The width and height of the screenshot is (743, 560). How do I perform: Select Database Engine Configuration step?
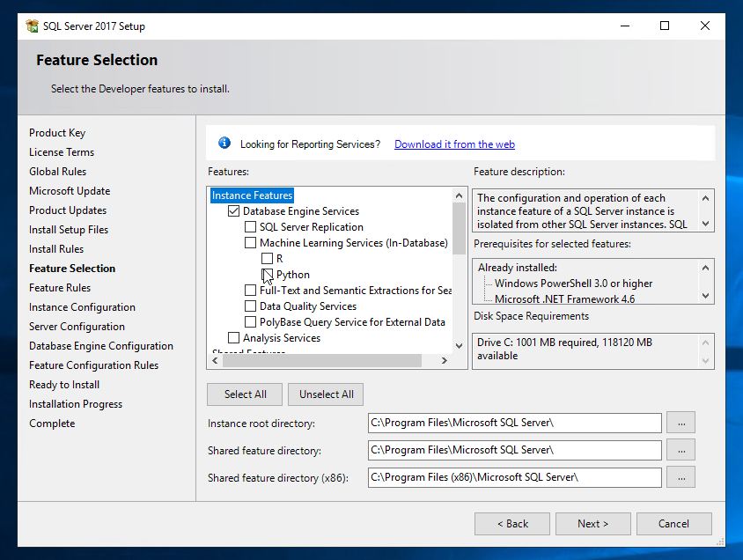101,346
